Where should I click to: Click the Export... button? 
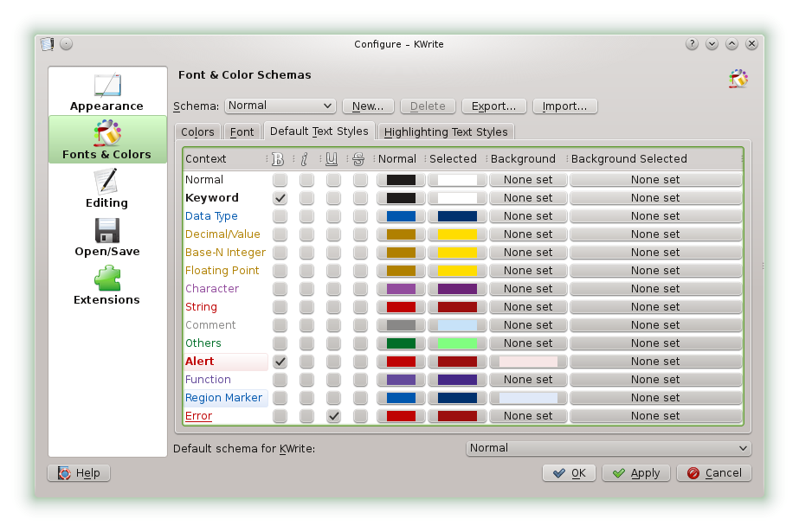click(493, 106)
